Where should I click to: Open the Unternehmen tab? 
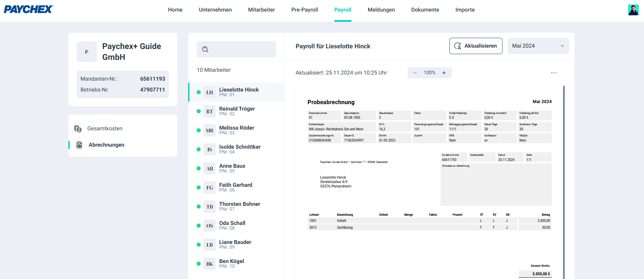click(215, 10)
